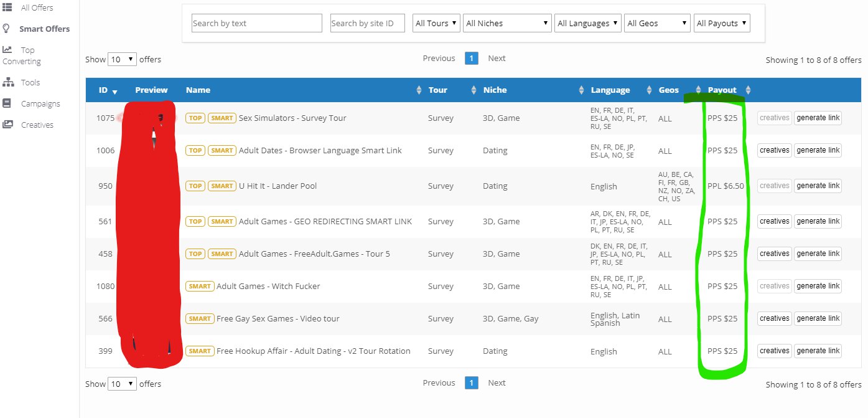Viewport: 868px width, 418px height.
Task: Click the Top Converting chart icon
Action: click(7, 50)
